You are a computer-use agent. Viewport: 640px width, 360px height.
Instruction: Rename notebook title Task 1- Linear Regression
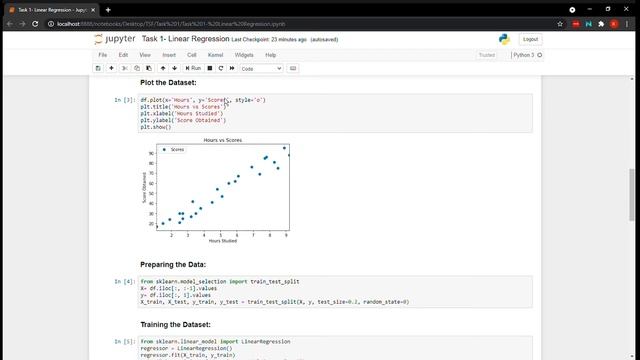point(185,39)
